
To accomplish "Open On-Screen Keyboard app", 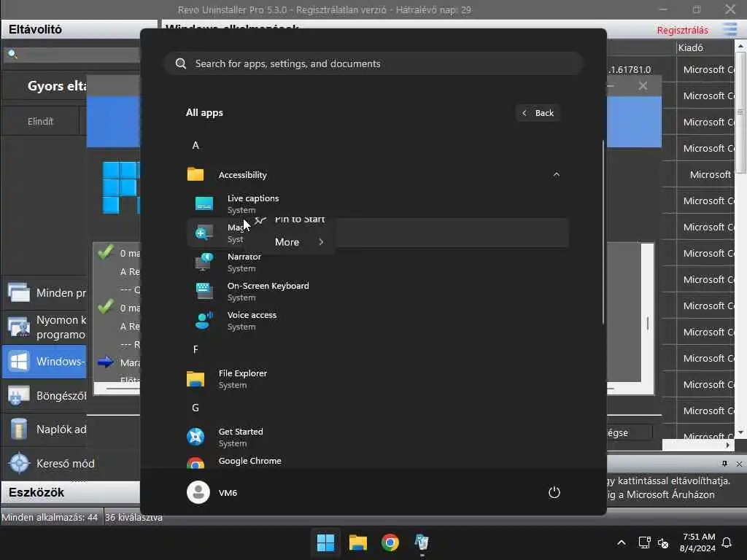I will click(x=377, y=292).
